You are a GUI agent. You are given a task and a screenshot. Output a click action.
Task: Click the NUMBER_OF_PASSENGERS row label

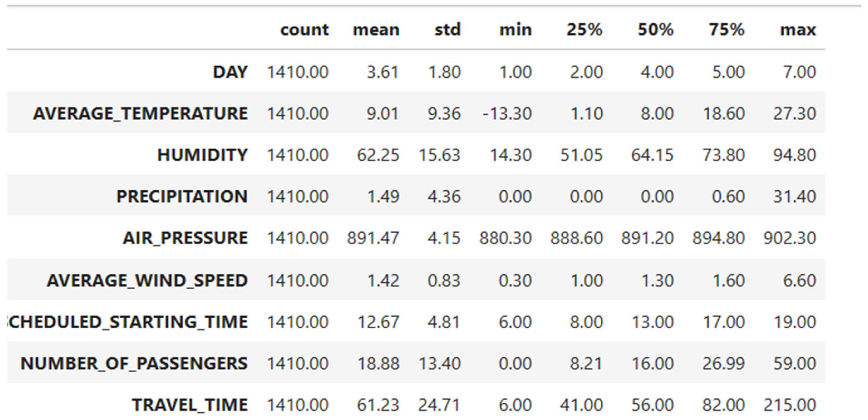(134, 363)
